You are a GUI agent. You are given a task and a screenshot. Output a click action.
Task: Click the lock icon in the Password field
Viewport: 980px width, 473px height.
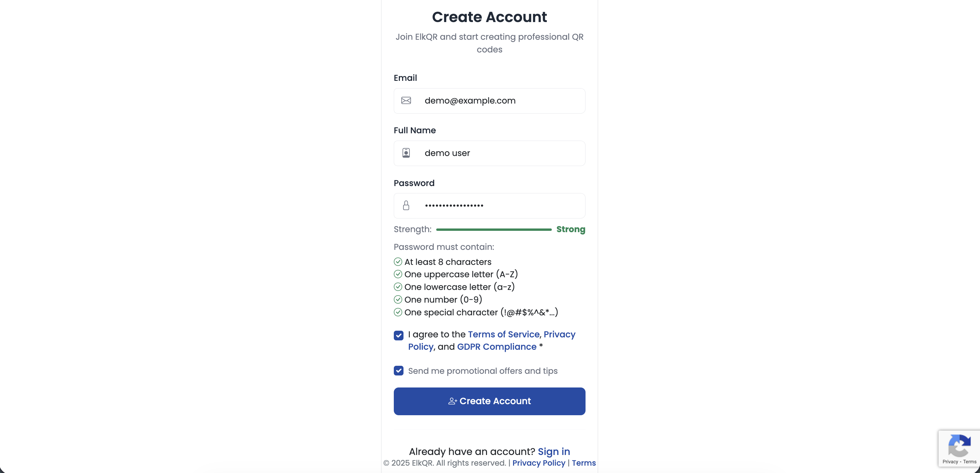[x=406, y=205]
